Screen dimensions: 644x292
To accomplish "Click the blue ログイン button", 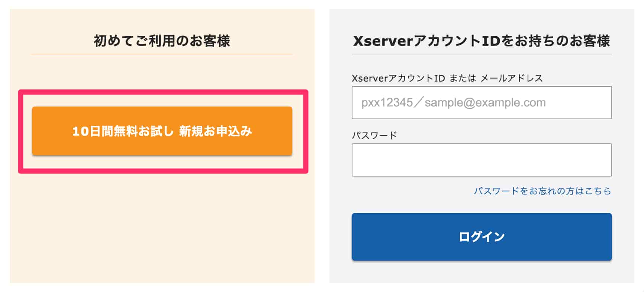I will pos(482,237).
